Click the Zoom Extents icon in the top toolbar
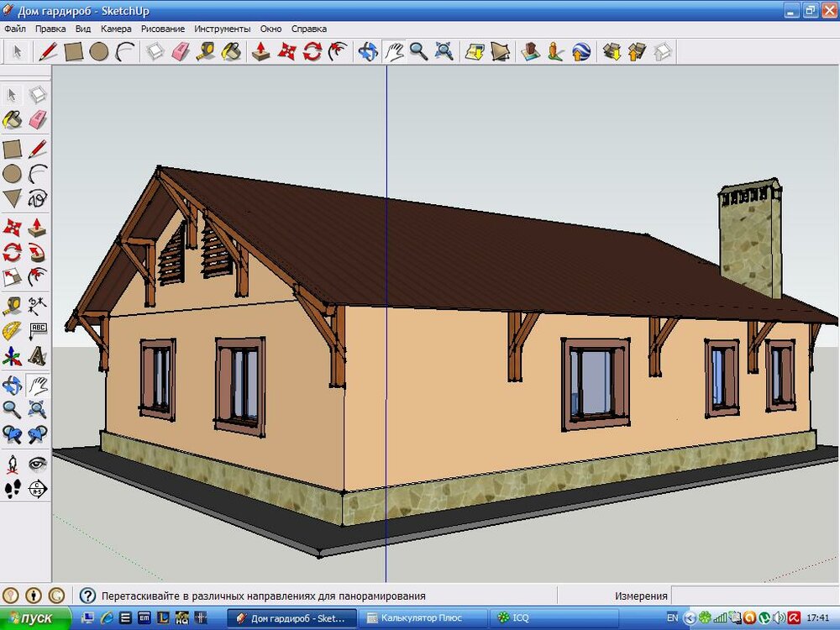Image resolution: width=840 pixels, height=630 pixels. (x=444, y=52)
